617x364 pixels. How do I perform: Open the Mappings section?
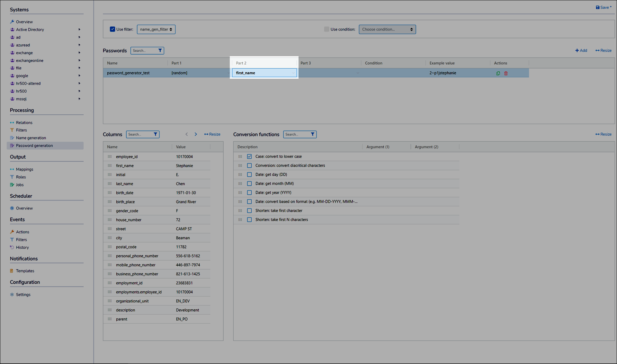pos(24,169)
